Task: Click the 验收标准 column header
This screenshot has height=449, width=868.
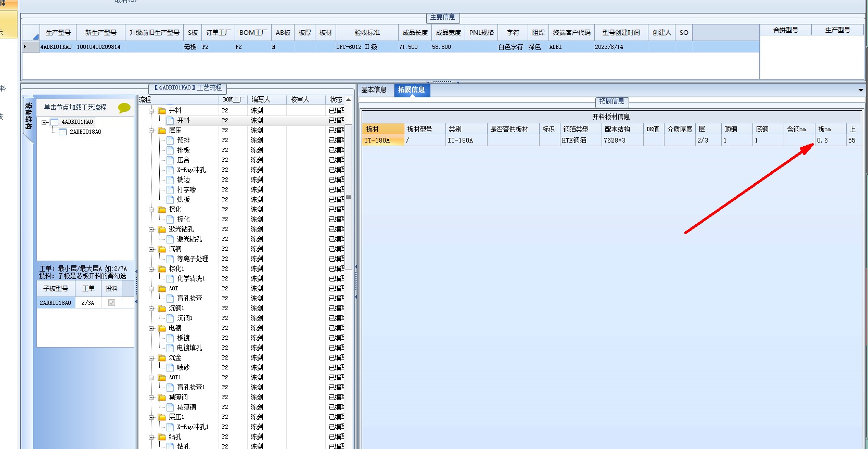Action: pos(367,32)
